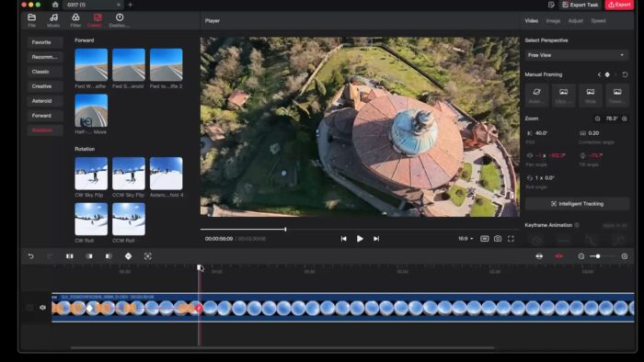Go to previous keyframe in Manual Framing

(599, 74)
